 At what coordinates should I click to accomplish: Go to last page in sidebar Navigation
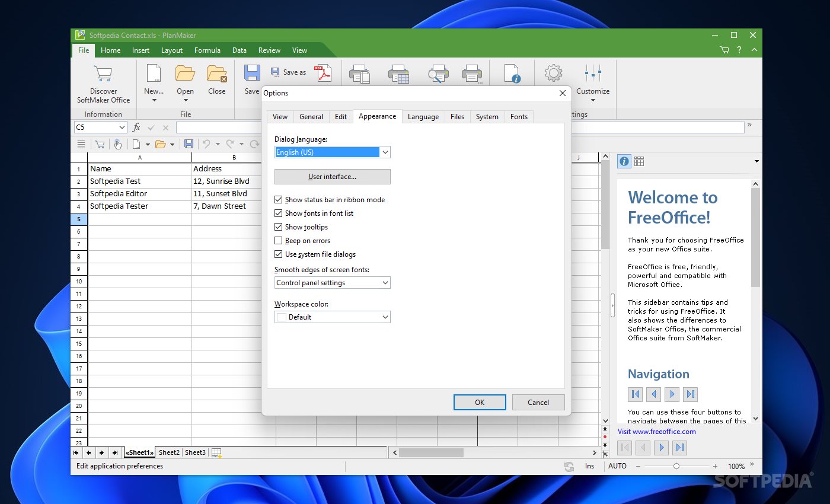(x=690, y=394)
